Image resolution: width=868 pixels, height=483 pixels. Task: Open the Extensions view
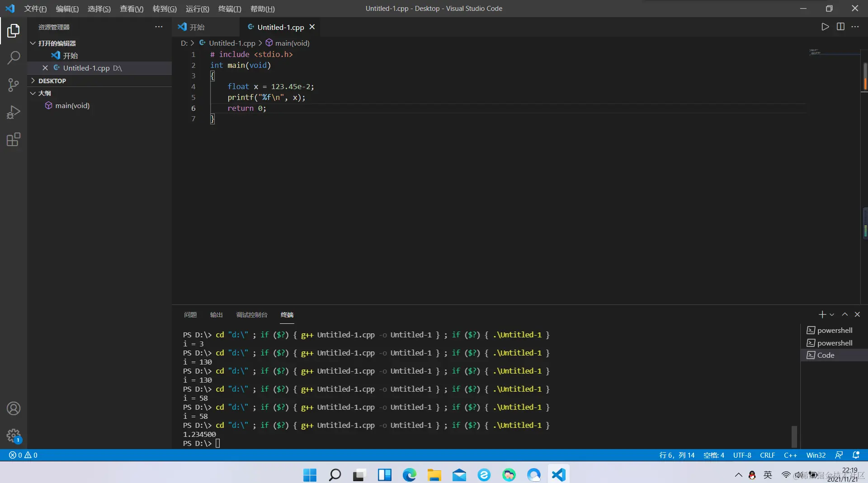(x=14, y=139)
